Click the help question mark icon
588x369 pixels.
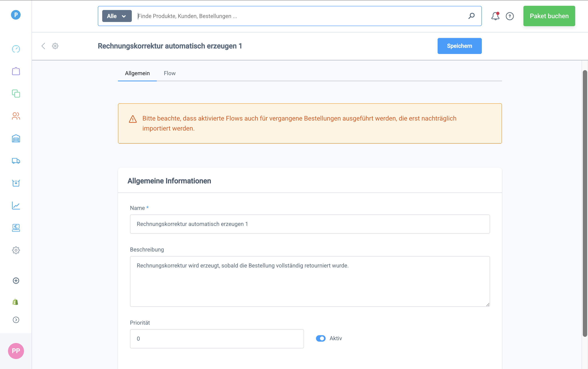point(510,16)
